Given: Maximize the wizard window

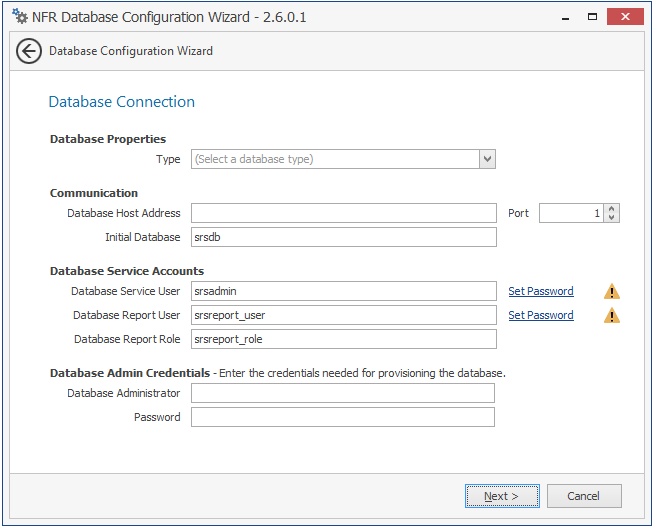Looking at the screenshot, I should [x=592, y=16].
